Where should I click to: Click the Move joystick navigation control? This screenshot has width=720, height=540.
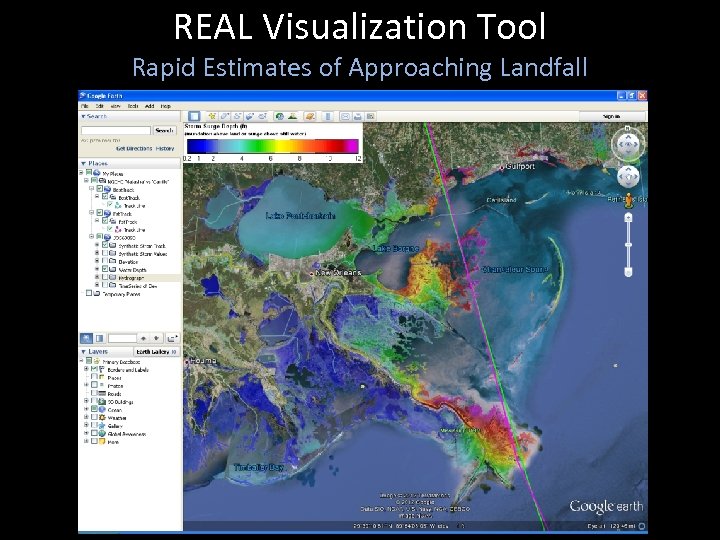pyautogui.click(x=628, y=176)
